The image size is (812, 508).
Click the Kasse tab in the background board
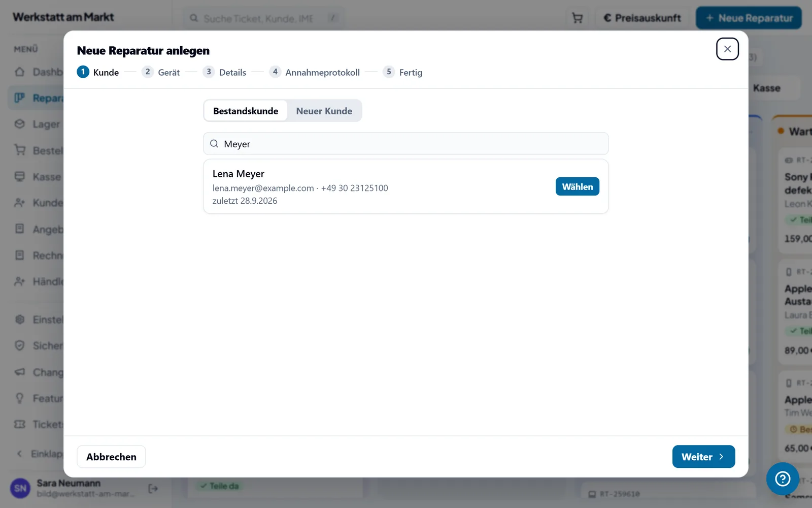[766, 88]
